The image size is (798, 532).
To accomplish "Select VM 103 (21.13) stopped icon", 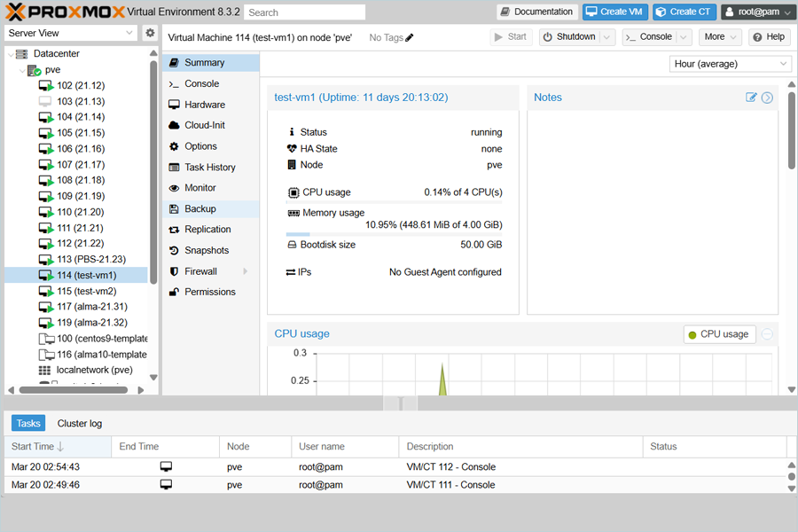I will click(x=45, y=102).
